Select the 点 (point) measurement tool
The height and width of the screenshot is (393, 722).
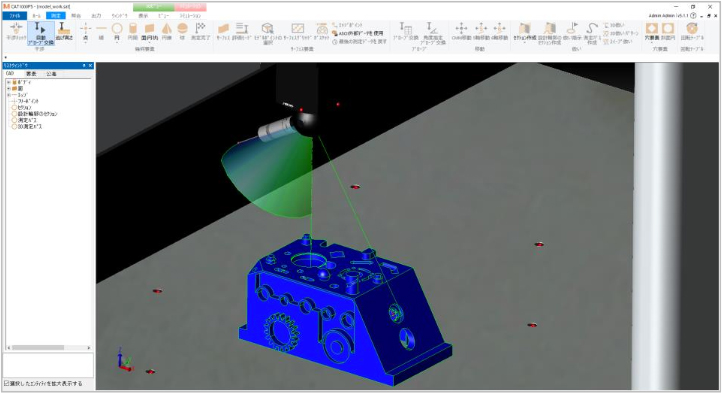click(85, 32)
